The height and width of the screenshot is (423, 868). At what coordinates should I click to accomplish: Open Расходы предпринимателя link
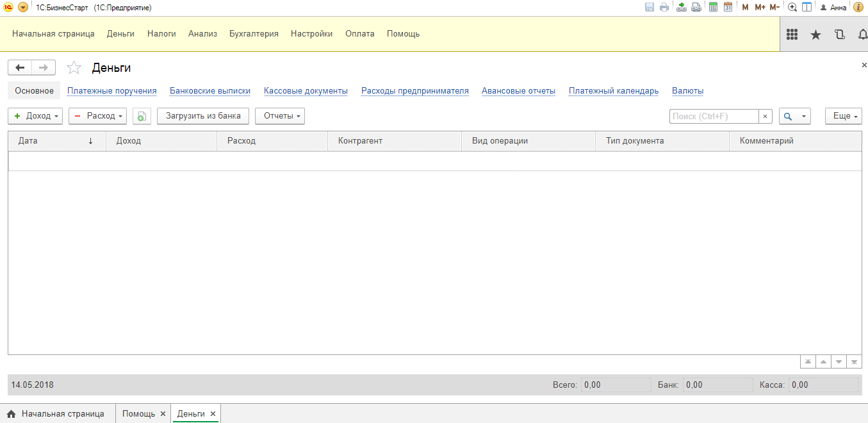click(415, 91)
